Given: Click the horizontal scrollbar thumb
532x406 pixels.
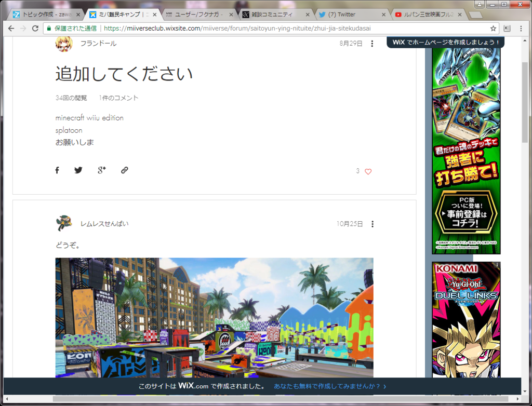Looking at the screenshot, I should click(x=281, y=399).
